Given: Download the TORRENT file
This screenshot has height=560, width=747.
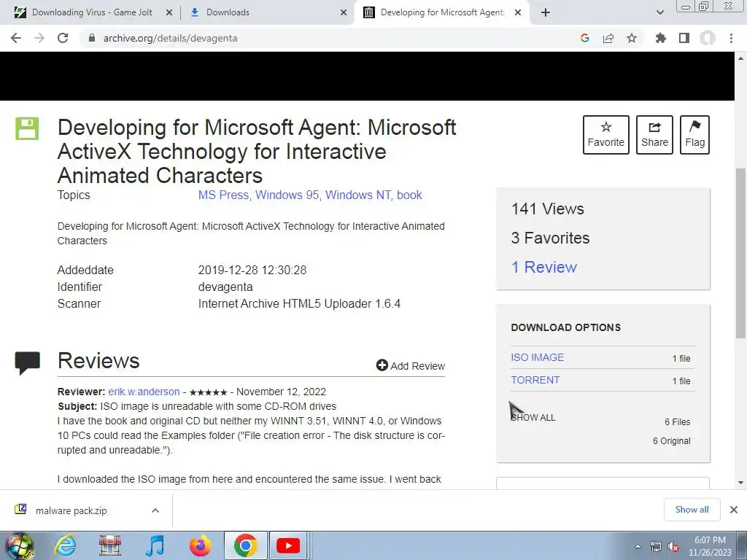Looking at the screenshot, I should [x=535, y=380].
